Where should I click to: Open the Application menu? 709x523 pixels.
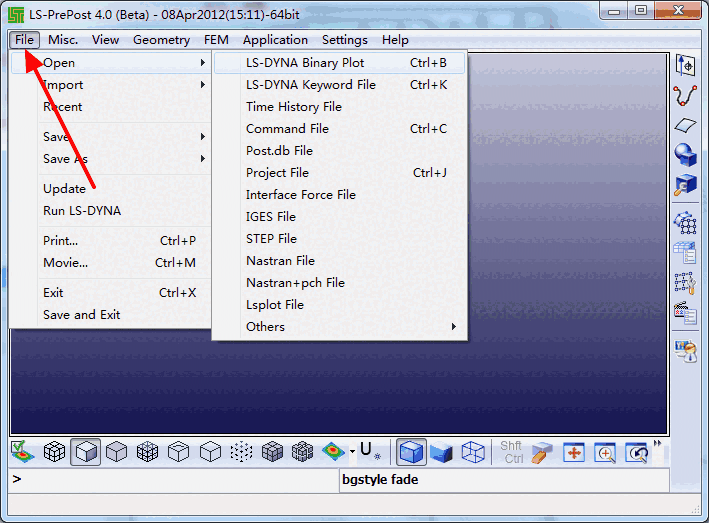pos(275,40)
